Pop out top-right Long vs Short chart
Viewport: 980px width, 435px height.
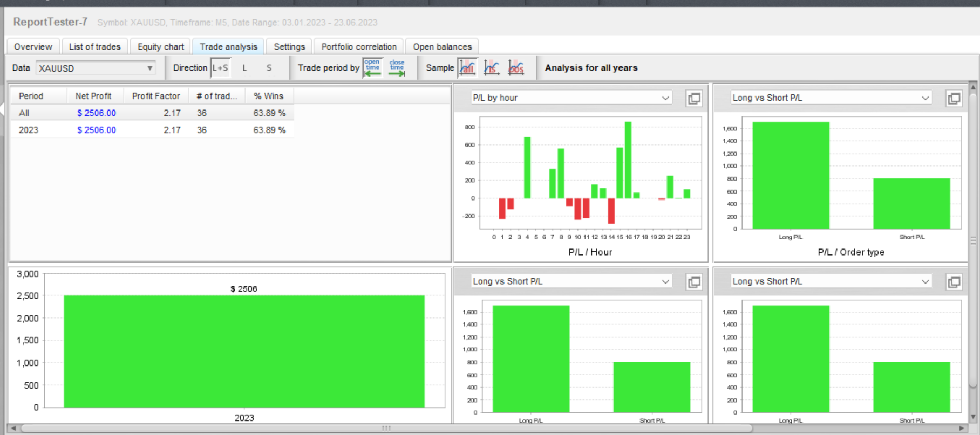[954, 98]
